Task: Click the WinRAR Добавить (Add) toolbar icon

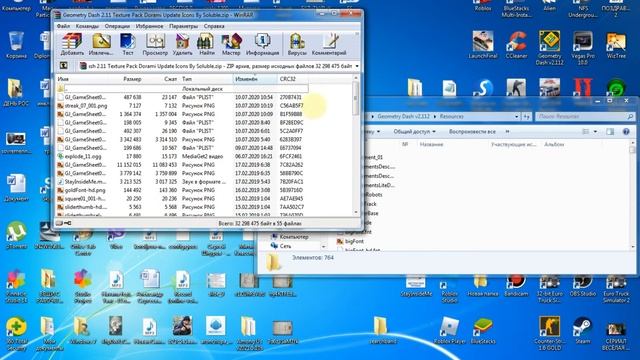Action: pyautogui.click(x=72, y=44)
